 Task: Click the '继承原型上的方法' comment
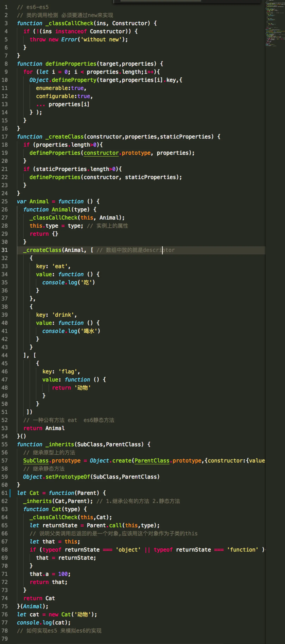[54, 452]
